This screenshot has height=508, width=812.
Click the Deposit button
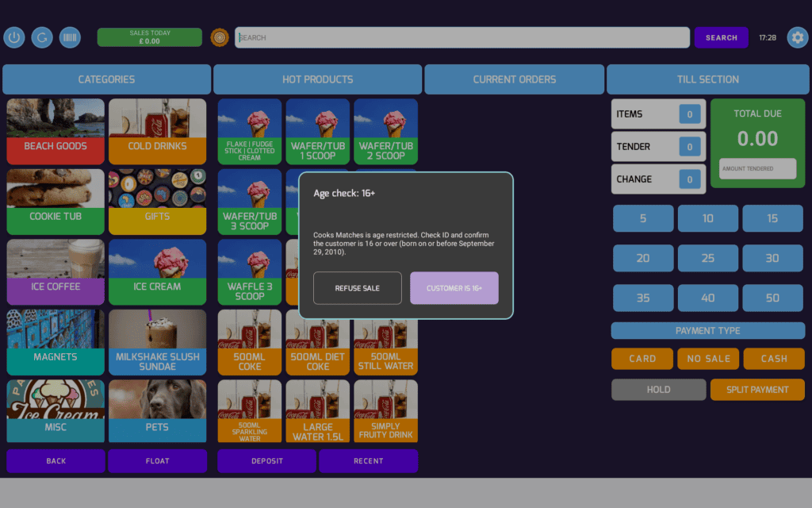(266, 461)
